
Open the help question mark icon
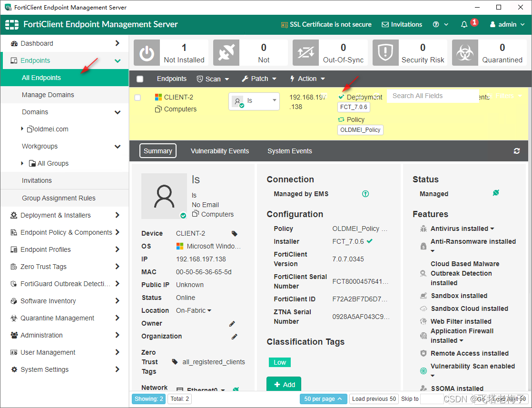point(436,24)
